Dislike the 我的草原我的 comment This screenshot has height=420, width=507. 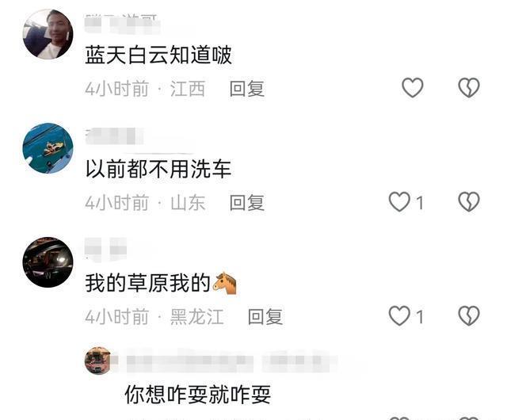469,316
